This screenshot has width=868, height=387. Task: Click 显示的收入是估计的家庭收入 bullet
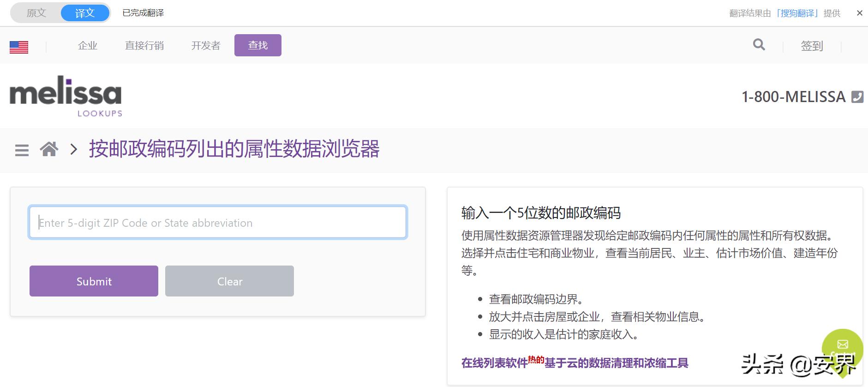(x=563, y=334)
